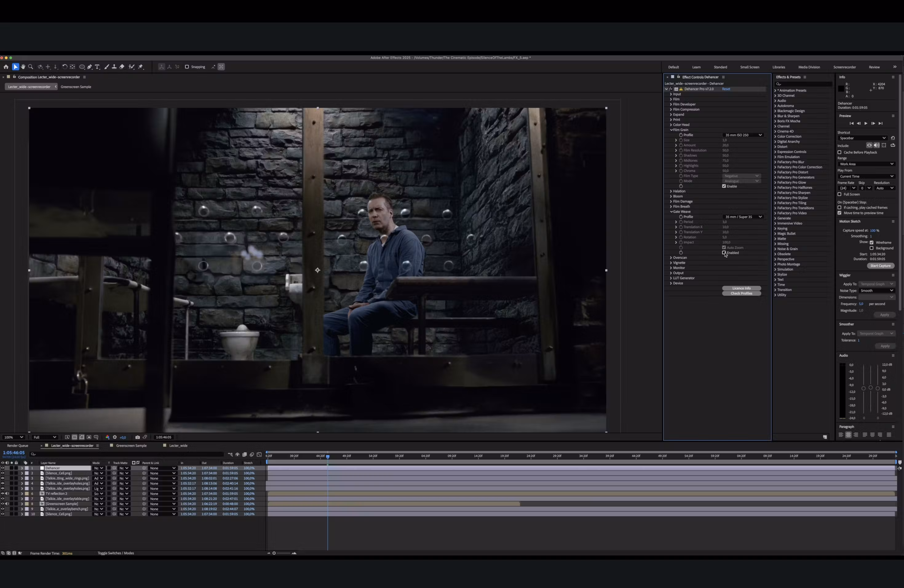Step to next frame in the Preview panel

(873, 123)
